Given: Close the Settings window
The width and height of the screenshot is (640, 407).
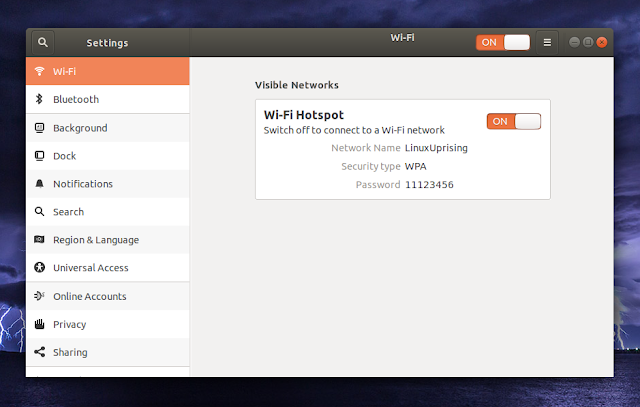Looking at the screenshot, I should pos(602,42).
